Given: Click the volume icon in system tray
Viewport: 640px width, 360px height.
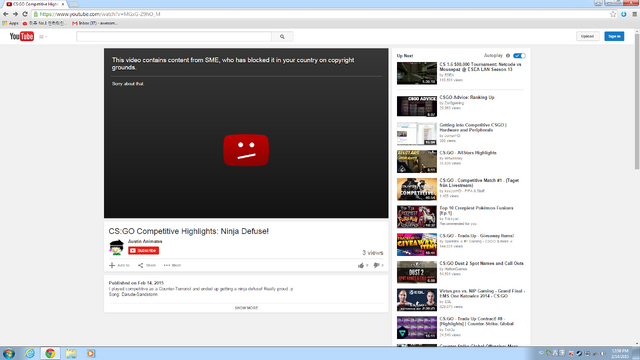Looking at the screenshot, I should click(x=603, y=353).
